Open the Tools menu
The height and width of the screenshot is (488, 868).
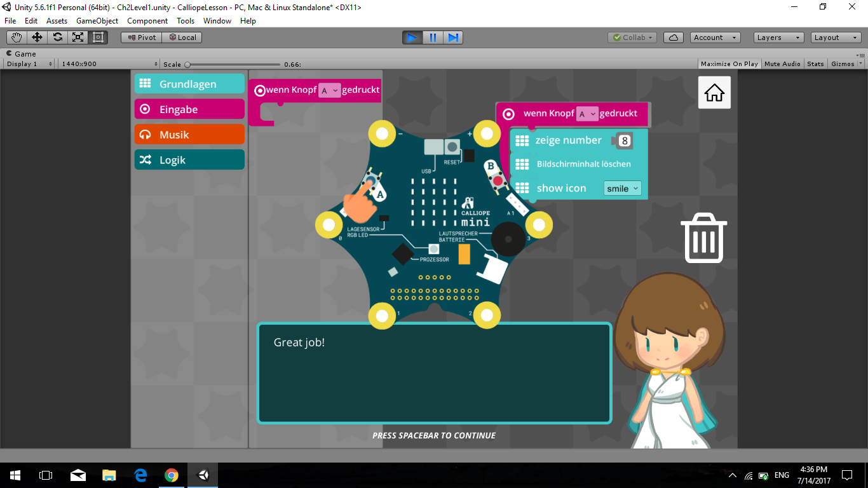[186, 21]
